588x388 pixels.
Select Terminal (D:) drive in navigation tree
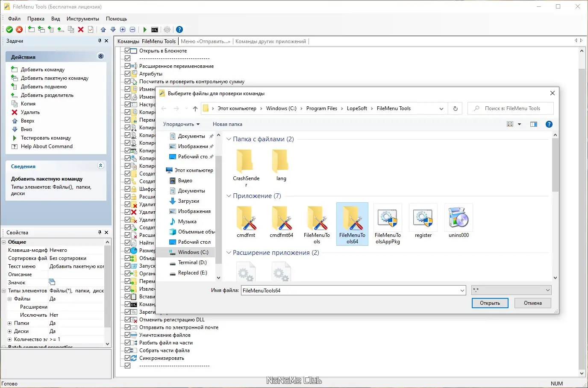[x=192, y=263]
